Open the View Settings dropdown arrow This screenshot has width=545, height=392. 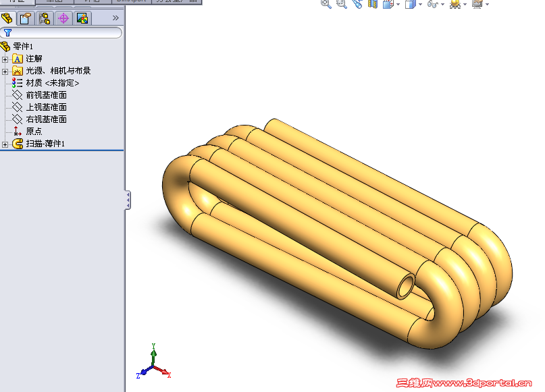point(488,5)
